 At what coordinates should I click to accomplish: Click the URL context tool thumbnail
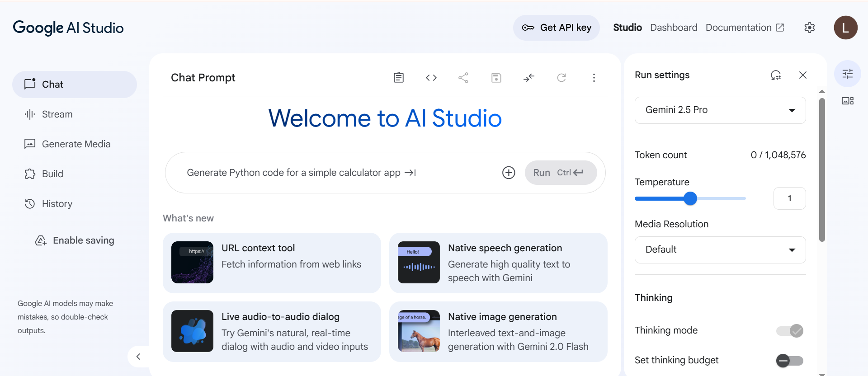[x=192, y=262]
